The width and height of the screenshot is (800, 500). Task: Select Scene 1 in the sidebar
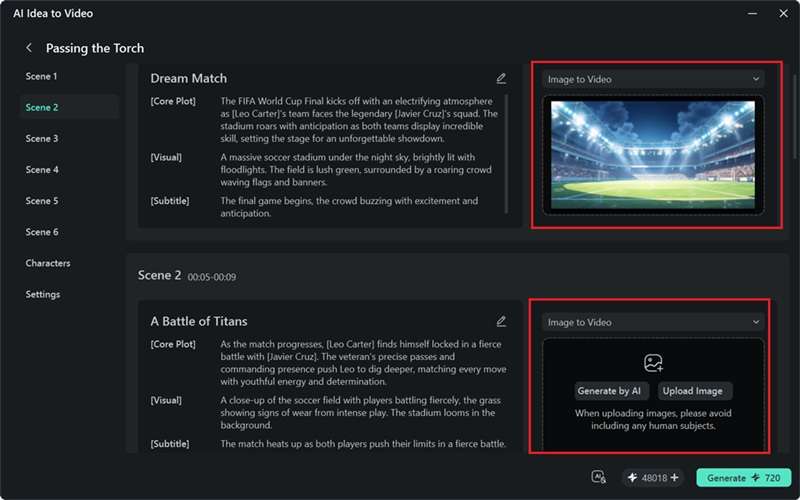(41, 76)
